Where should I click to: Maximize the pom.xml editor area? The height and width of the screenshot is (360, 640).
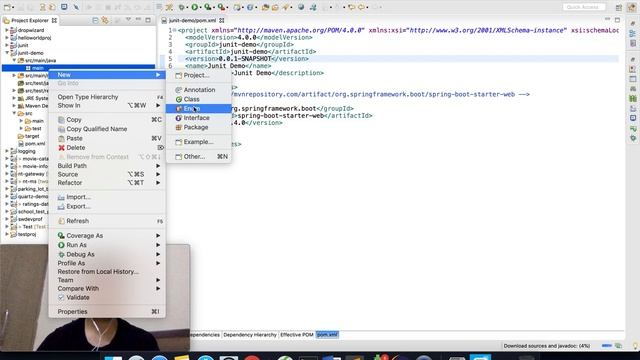(617, 20)
